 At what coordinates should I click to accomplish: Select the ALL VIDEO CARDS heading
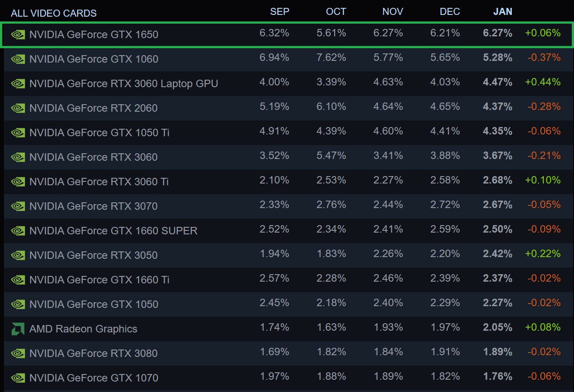[x=54, y=13]
